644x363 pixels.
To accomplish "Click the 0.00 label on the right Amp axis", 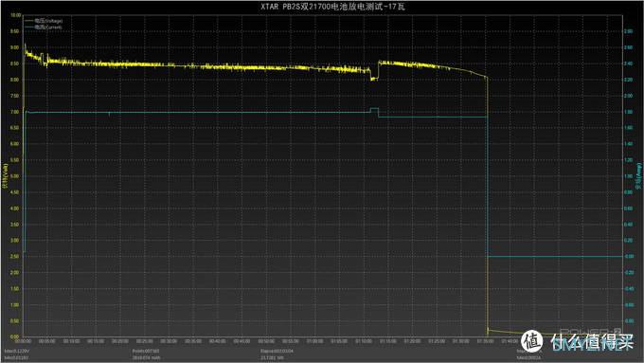I will click(x=629, y=257).
